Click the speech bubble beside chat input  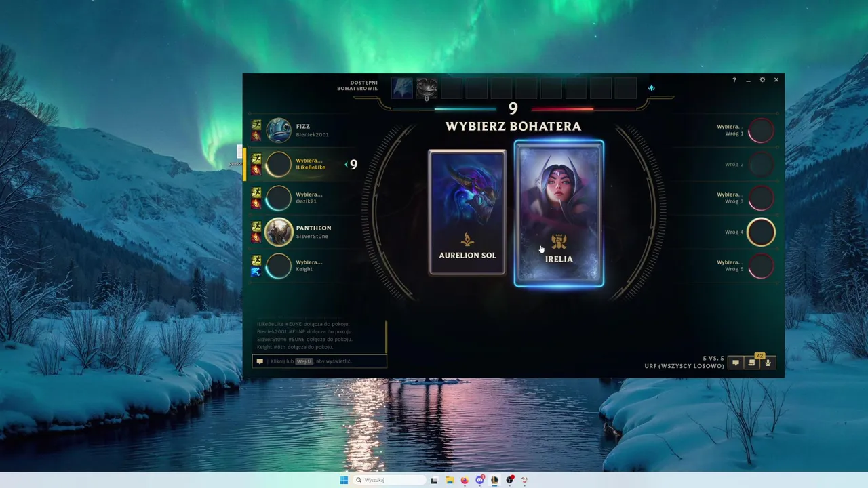click(259, 361)
